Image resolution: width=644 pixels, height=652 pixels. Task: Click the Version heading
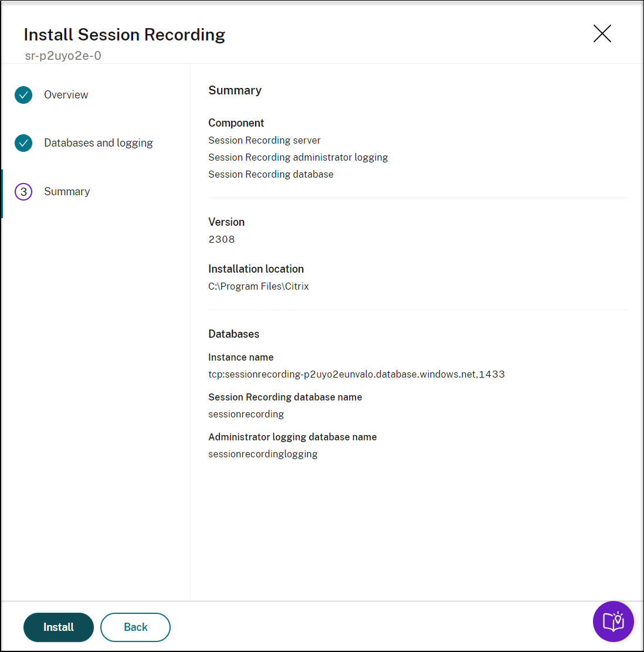(x=226, y=222)
